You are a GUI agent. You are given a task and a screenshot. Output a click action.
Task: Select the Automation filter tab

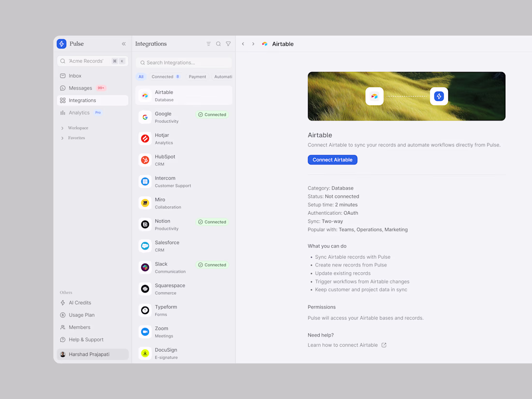click(222, 77)
